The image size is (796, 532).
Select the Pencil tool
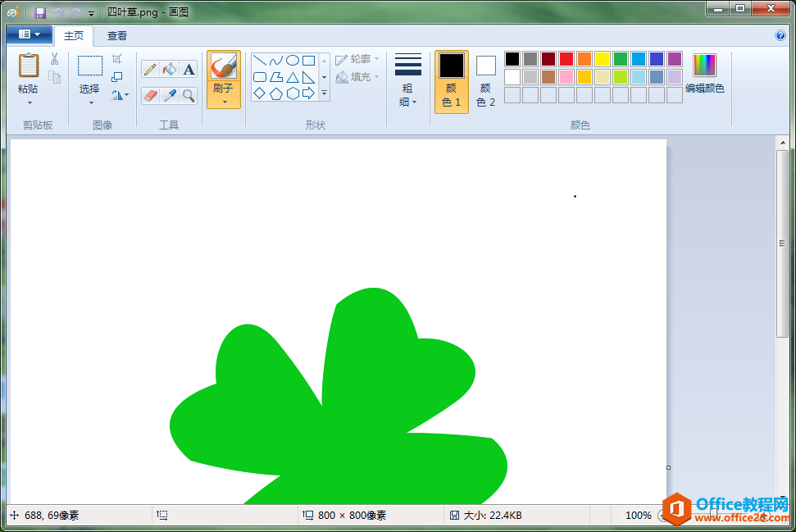[150, 69]
